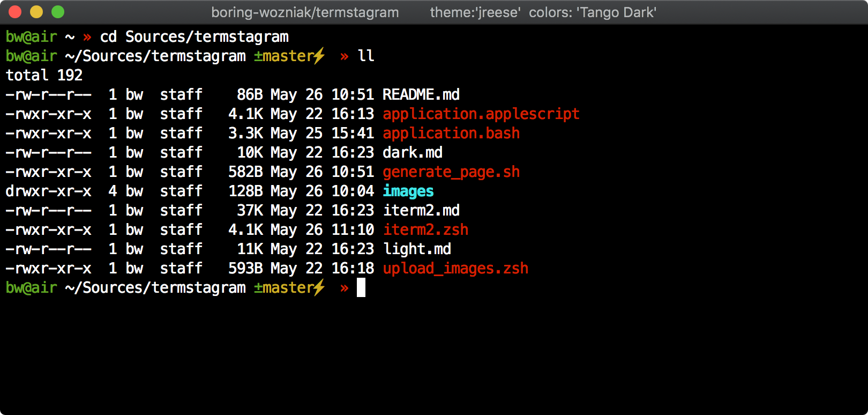This screenshot has height=415, width=868.
Task: Click the red chevron before the cd command
Action: (x=87, y=36)
